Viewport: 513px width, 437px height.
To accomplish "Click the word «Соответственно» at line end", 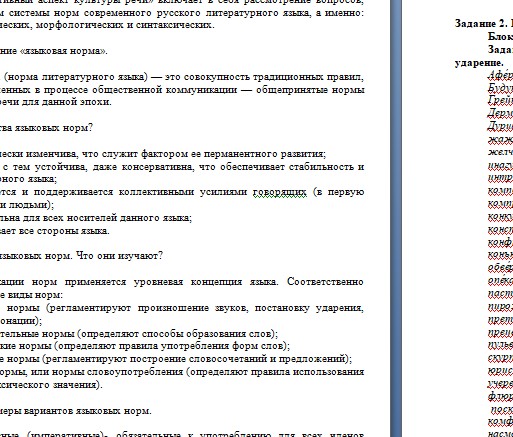I will tap(325, 282).
